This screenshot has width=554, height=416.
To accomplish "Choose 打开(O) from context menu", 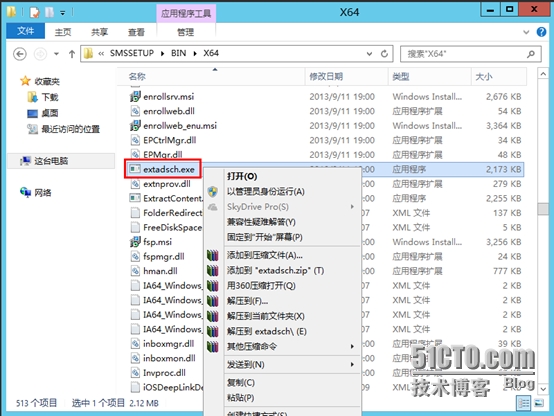I will [282, 176].
